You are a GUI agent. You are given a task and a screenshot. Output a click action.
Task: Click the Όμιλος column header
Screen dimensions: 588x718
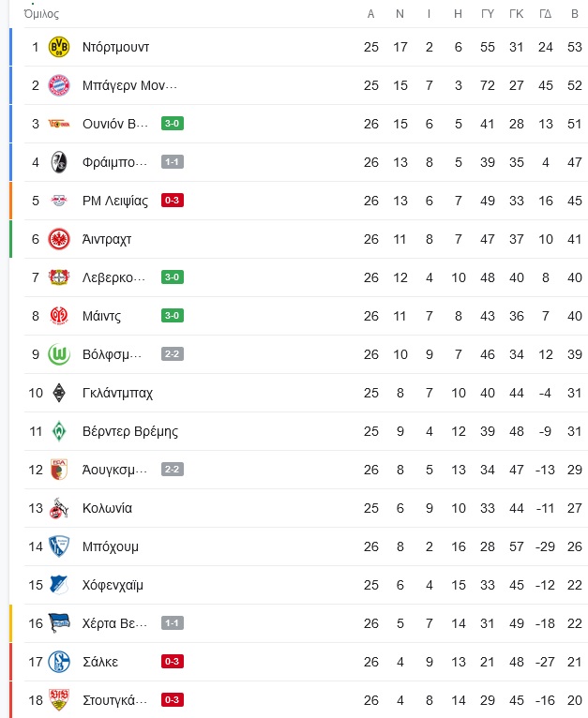point(41,14)
